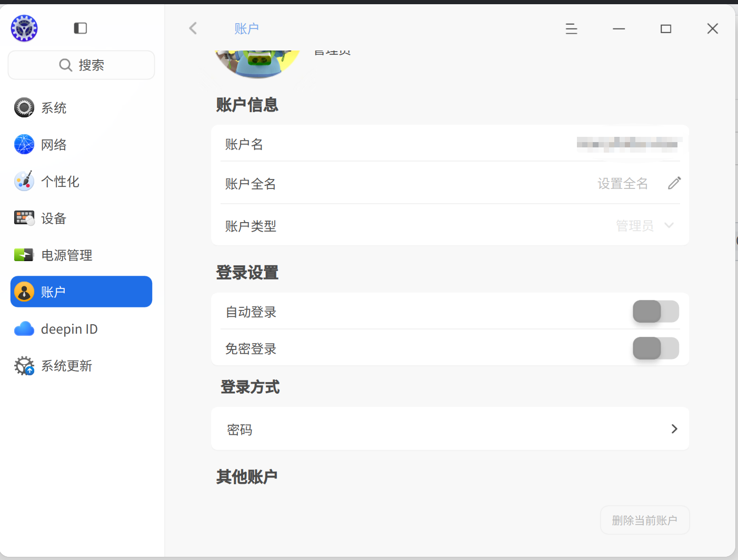Open 网络 settings via globe icon

coord(24,144)
